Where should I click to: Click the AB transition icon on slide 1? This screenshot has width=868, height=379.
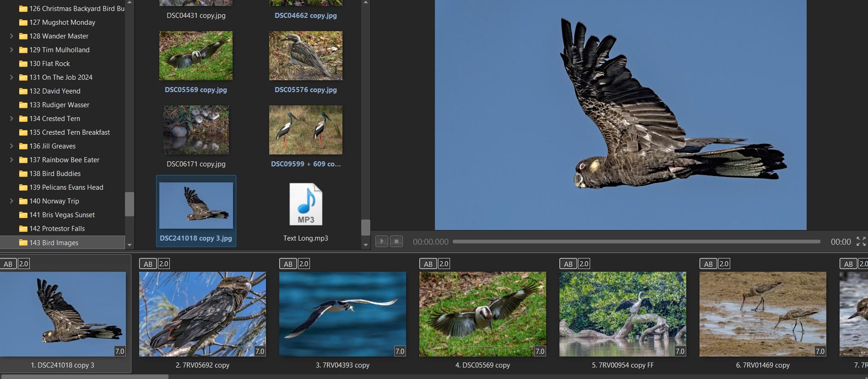pos(8,264)
